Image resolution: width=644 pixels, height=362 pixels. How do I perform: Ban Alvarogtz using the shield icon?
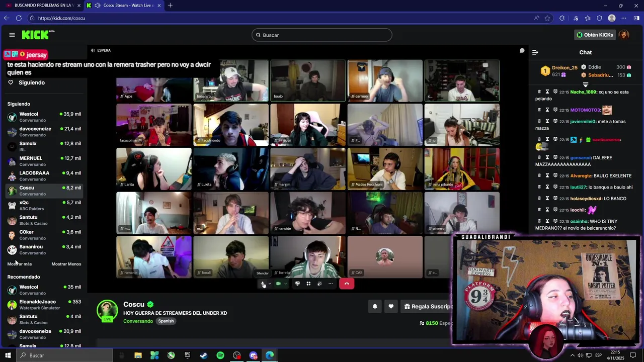tap(555, 175)
